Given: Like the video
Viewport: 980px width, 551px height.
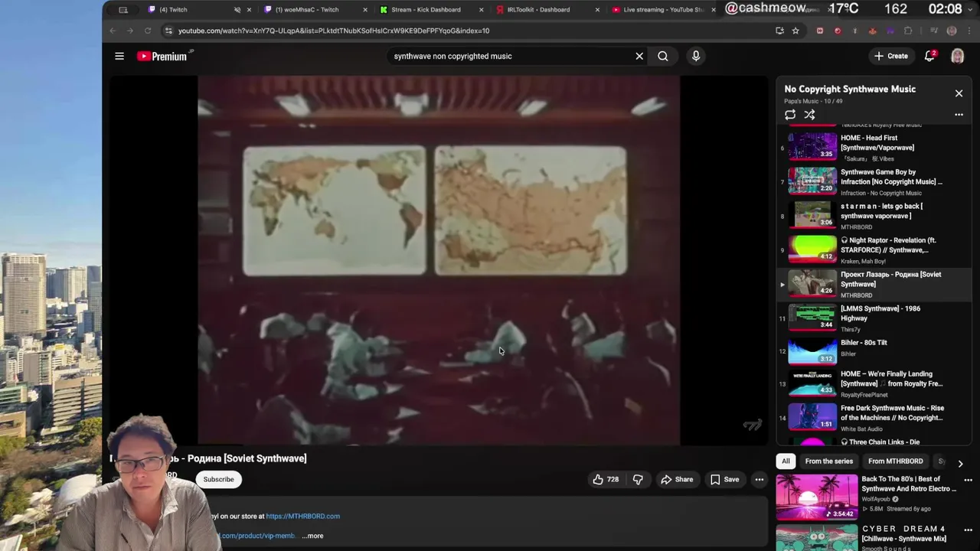Looking at the screenshot, I should tap(606, 479).
